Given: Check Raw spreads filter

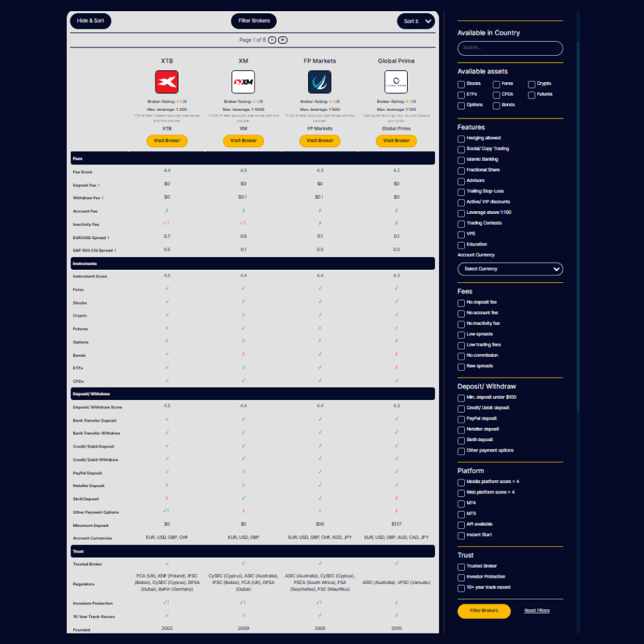Looking at the screenshot, I should coord(461,367).
